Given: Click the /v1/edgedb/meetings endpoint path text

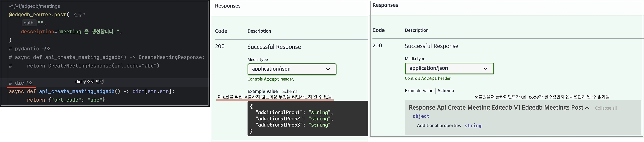Looking at the screenshot, I should click(x=37, y=6).
